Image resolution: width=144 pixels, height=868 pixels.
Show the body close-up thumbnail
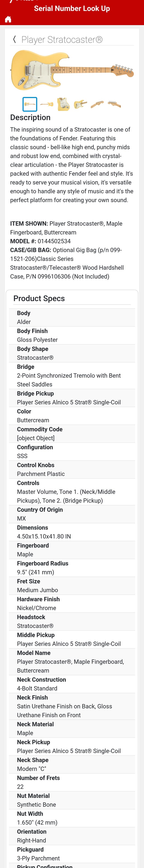tap(63, 104)
